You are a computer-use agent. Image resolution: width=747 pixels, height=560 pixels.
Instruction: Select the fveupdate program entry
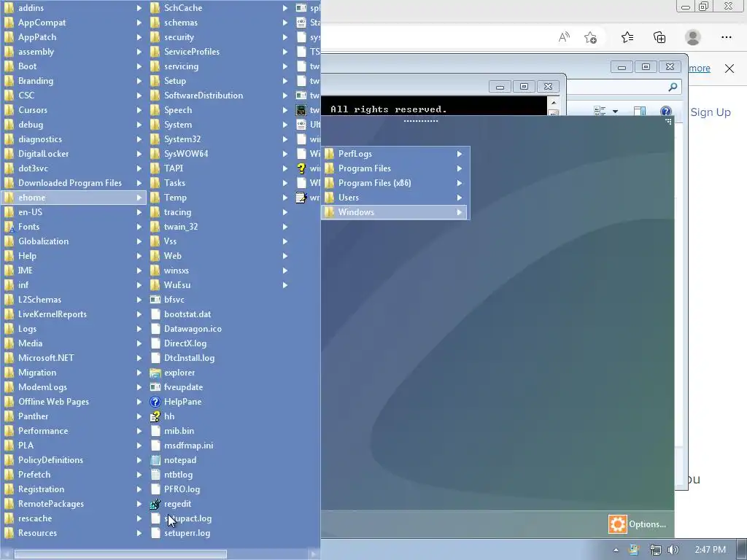pyautogui.click(x=183, y=387)
